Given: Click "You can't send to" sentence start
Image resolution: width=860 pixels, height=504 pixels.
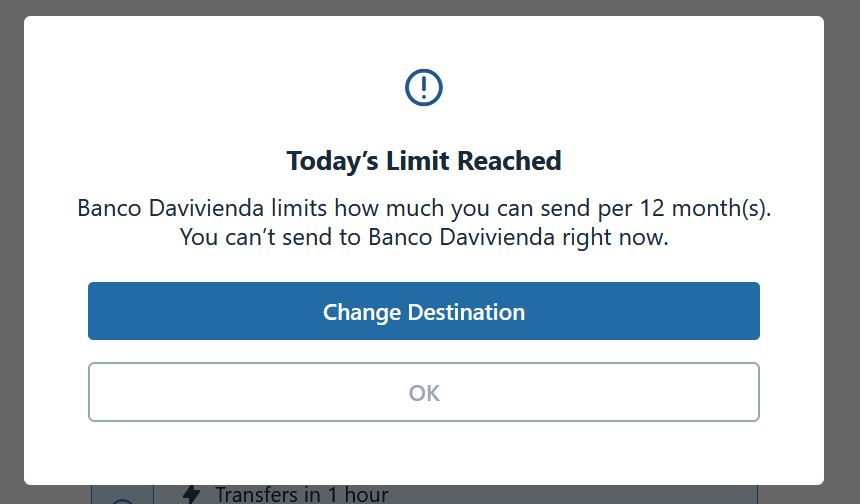Looking at the screenshot, I should coord(271,237).
